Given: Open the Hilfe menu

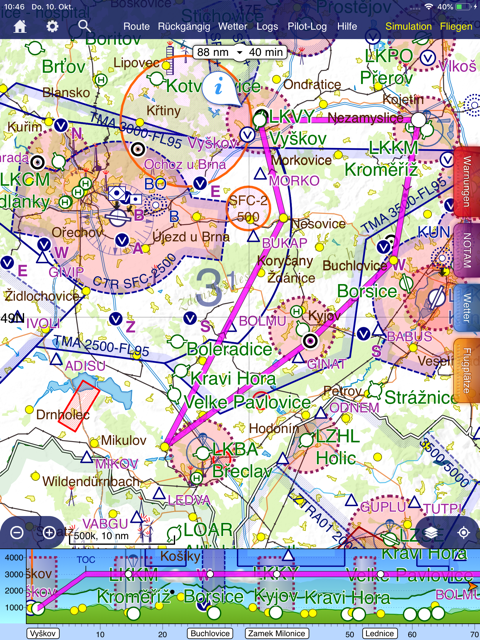Looking at the screenshot, I should point(347,27).
